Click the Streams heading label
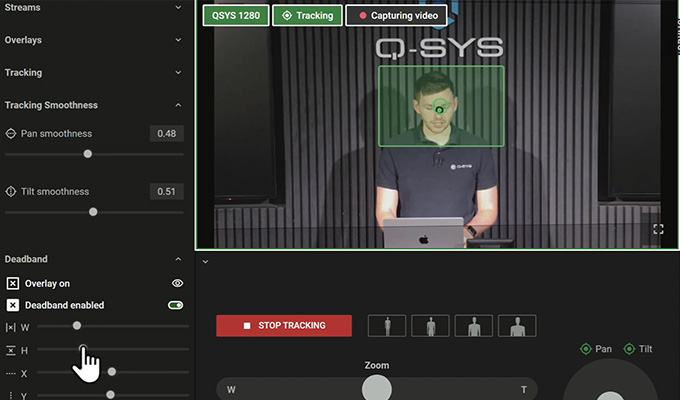The width and height of the screenshot is (680, 400). point(23,7)
